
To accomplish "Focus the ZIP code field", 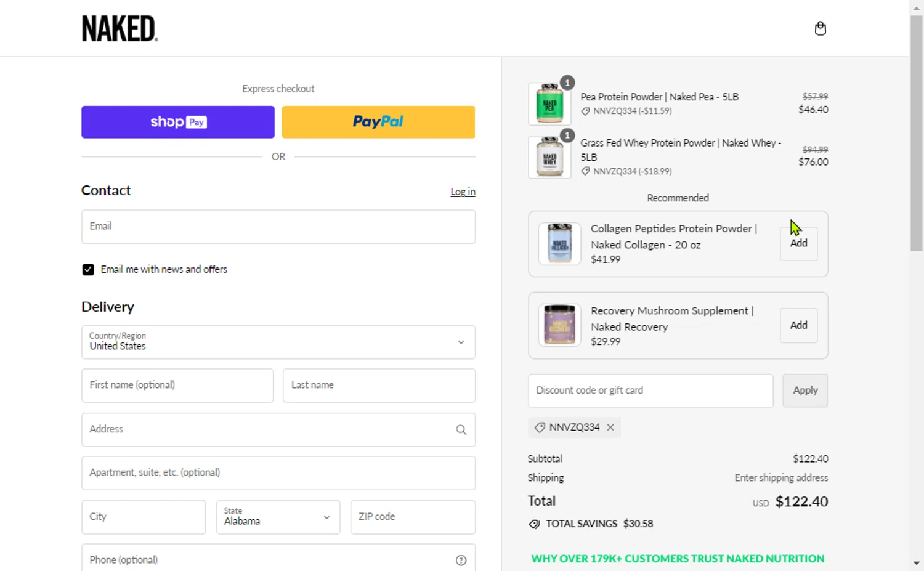I will pyautogui.click(x=413, y=517).
